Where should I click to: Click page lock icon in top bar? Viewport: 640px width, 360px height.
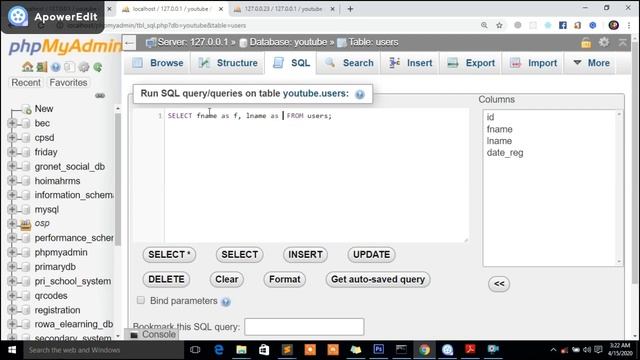click(x=586, y=42)
